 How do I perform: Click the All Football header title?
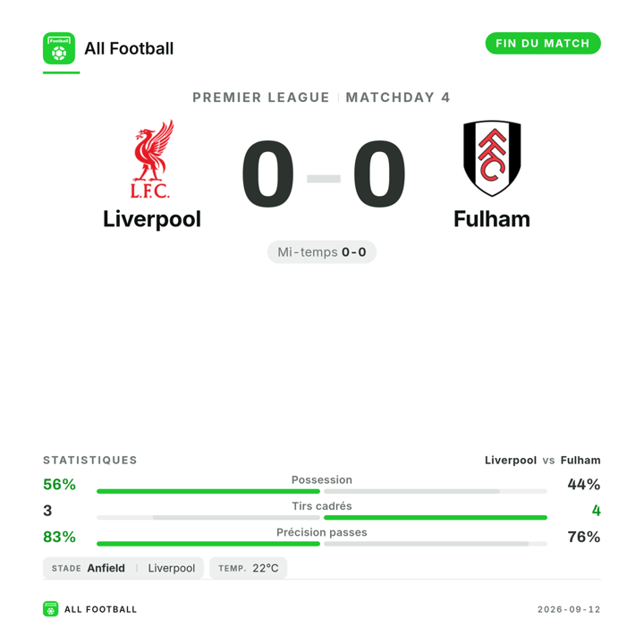click(129, 48)
